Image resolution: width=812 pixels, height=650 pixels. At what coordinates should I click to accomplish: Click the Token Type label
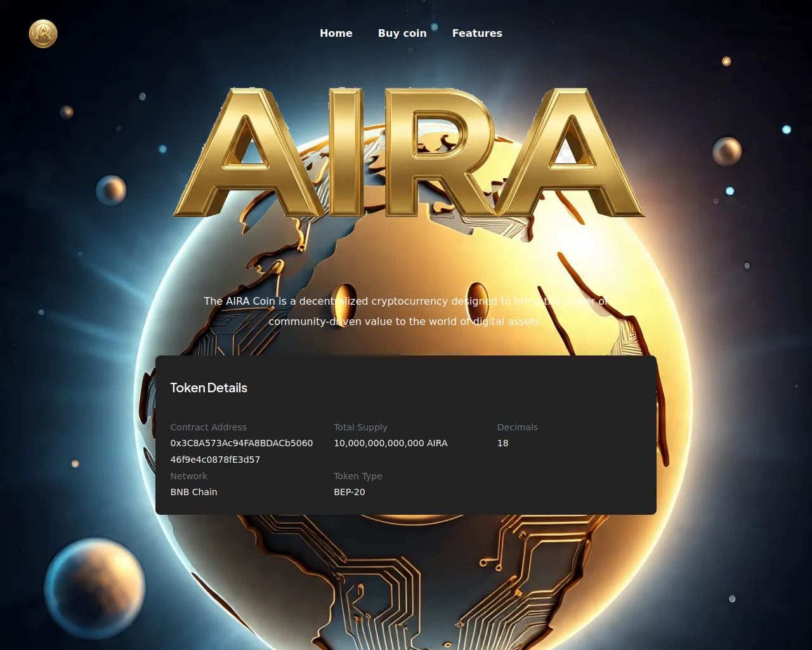click(x=358, y=476)
